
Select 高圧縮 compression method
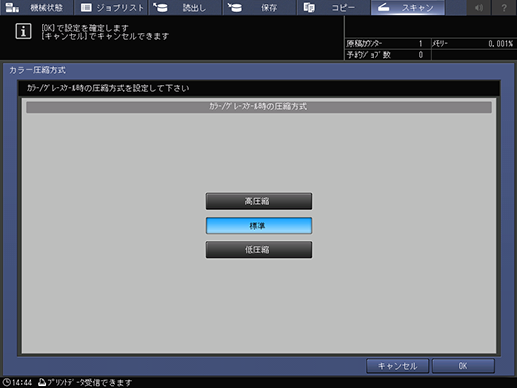pyautogui.click(x=259, y=201)
